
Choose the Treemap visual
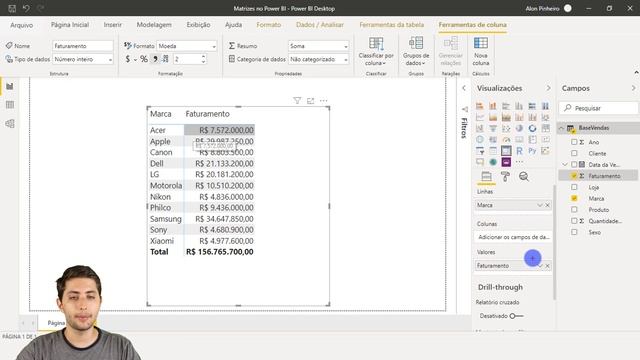pos(545,129)
